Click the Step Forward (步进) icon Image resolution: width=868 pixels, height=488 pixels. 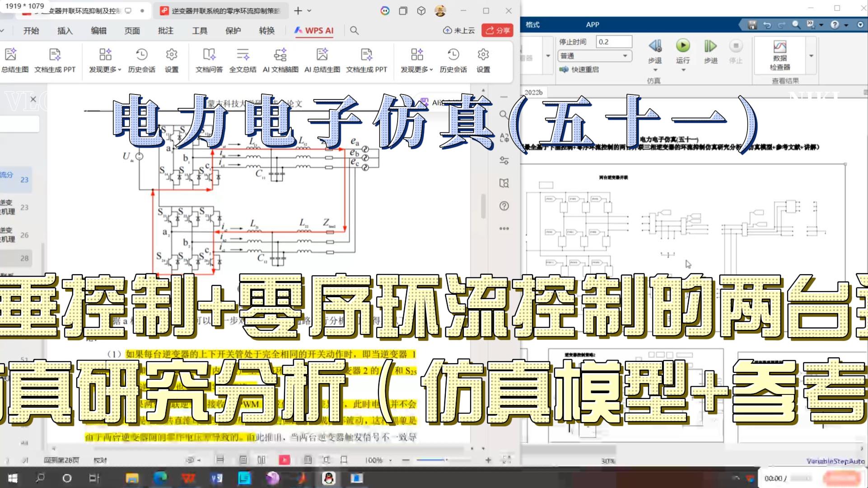coord(710,47)
